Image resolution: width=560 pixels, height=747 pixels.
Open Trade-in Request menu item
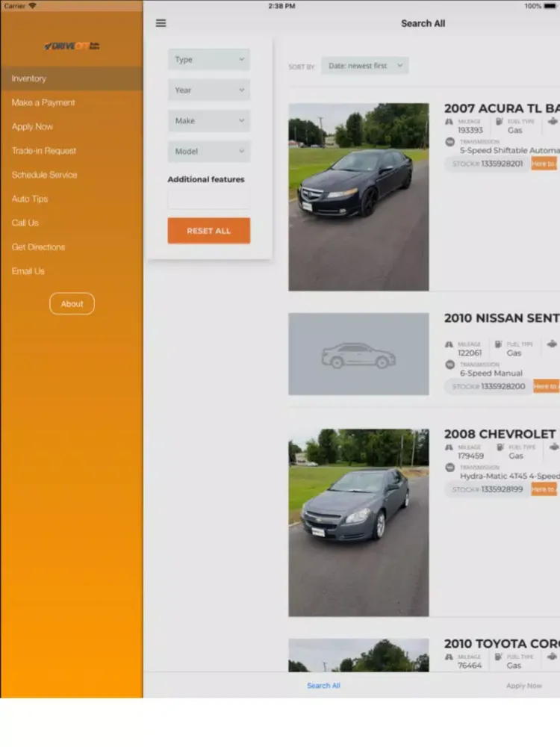(72, 151)
